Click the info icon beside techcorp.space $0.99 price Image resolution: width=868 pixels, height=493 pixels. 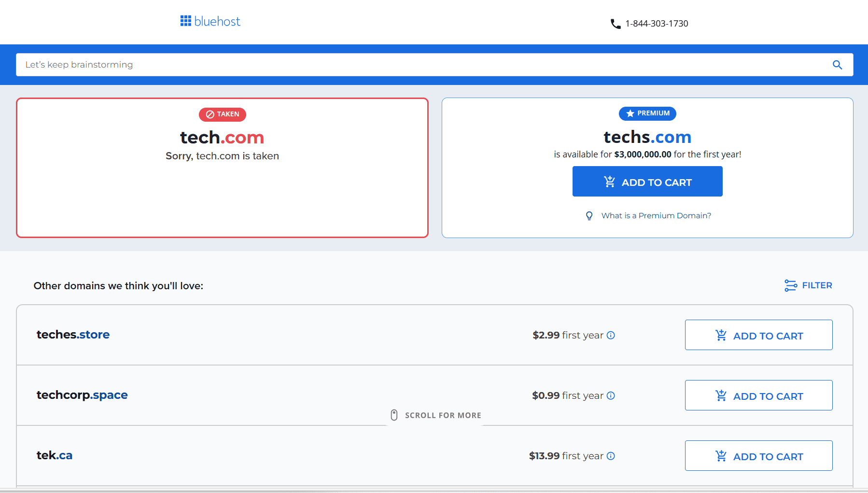click(x=611, y=395)
